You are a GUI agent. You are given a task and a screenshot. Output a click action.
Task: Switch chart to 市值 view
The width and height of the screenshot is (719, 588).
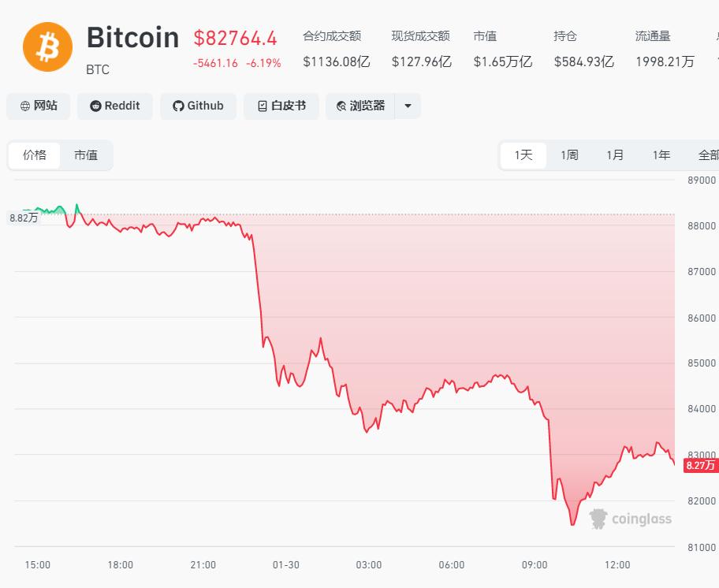click(86, 155)
